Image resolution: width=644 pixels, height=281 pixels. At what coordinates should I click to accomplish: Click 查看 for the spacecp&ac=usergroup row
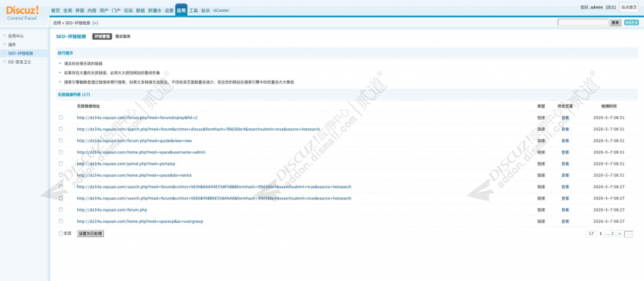[x=565, y=221]
